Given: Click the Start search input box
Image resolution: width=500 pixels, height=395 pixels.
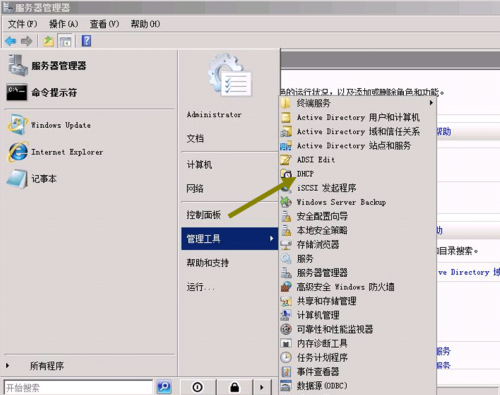Looking at the screenshot, I should (x=78, y=387).
